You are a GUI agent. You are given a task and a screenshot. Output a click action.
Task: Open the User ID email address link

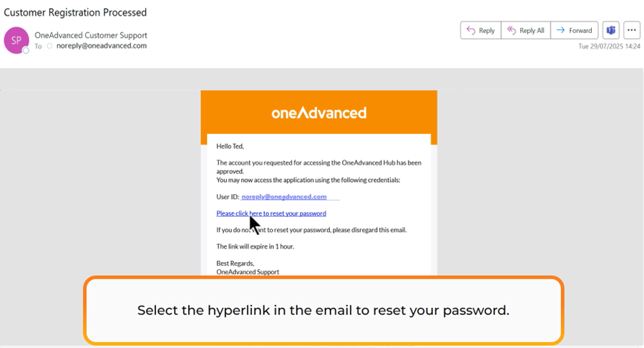click(284, 197)
